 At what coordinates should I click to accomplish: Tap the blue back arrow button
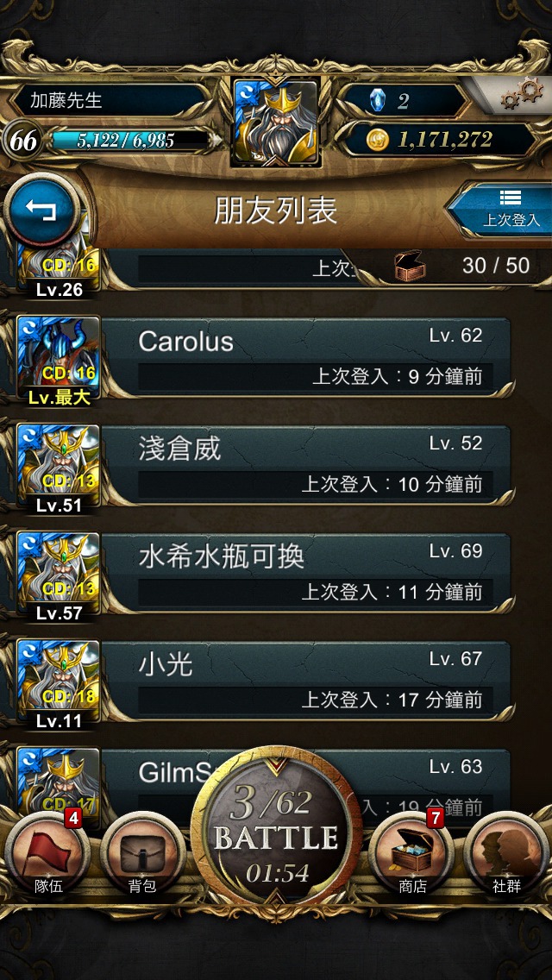41,210
